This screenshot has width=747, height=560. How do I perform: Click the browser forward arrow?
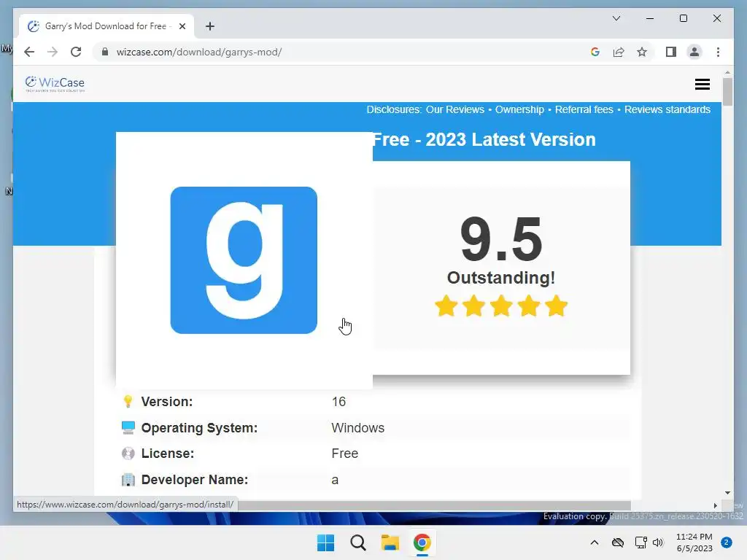[53, 52]
